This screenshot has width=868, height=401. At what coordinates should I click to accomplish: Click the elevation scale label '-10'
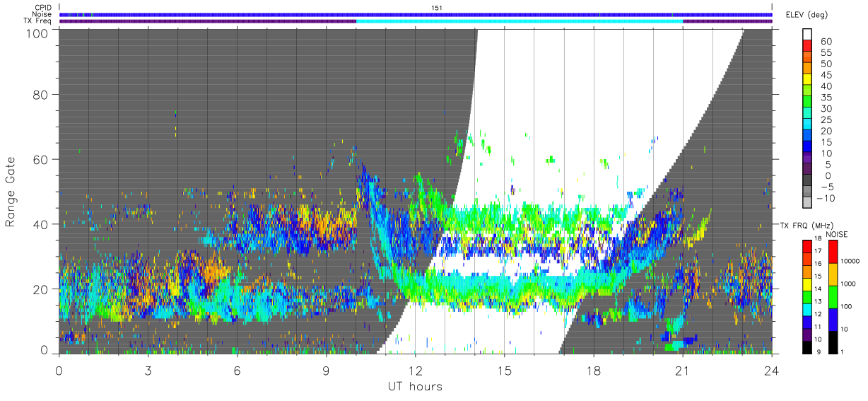click(826, 198)
